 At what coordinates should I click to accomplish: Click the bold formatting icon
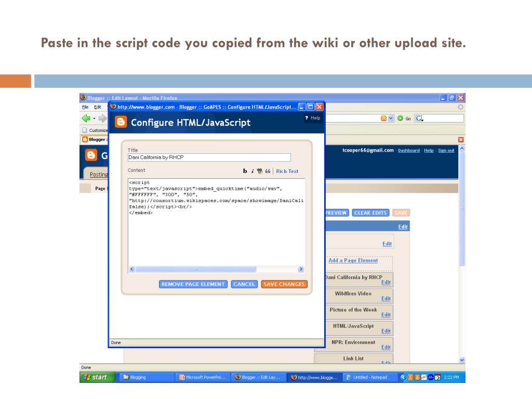click(x=245, y=171)
